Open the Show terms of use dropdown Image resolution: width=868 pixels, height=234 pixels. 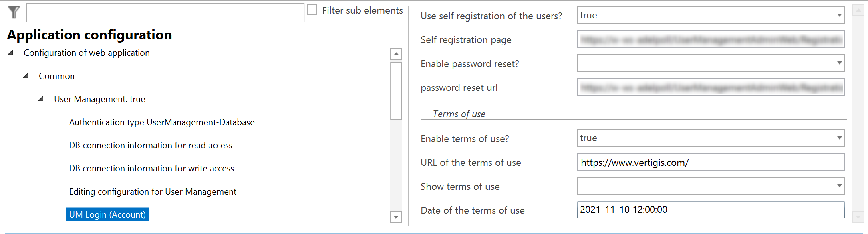[839, 186]
